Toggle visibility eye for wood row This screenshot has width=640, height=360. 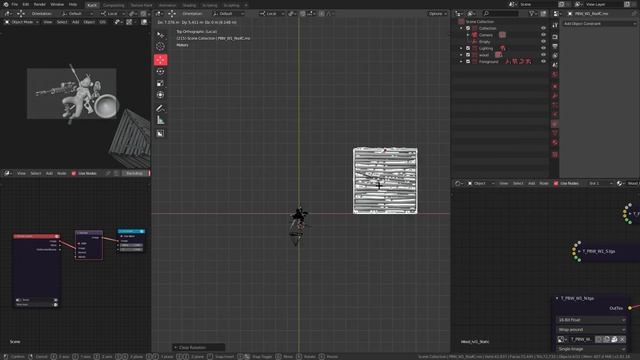point(543,55)
